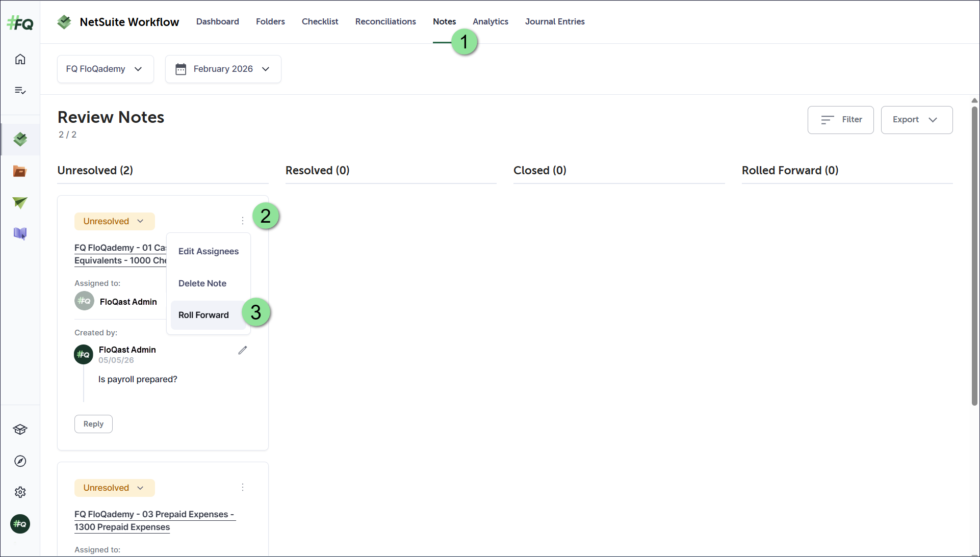
Task: Click FloQast Admin assignee avatar
Action: [x=84, y=301]
